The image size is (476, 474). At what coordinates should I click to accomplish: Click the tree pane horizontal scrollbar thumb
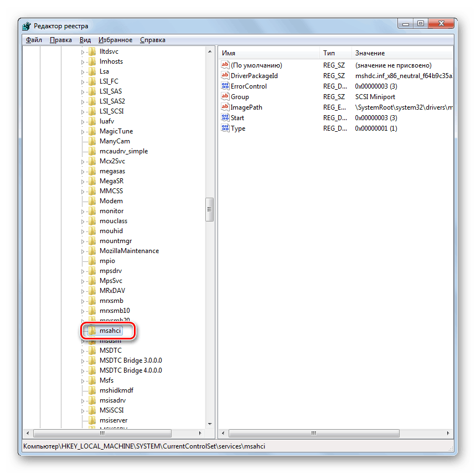point(102,434)
